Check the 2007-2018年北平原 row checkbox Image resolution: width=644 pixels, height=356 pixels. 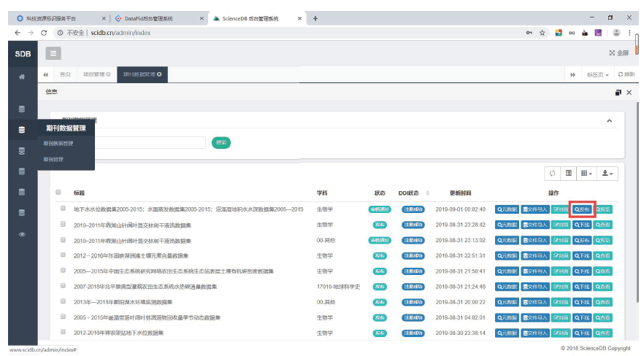[63, 286]
